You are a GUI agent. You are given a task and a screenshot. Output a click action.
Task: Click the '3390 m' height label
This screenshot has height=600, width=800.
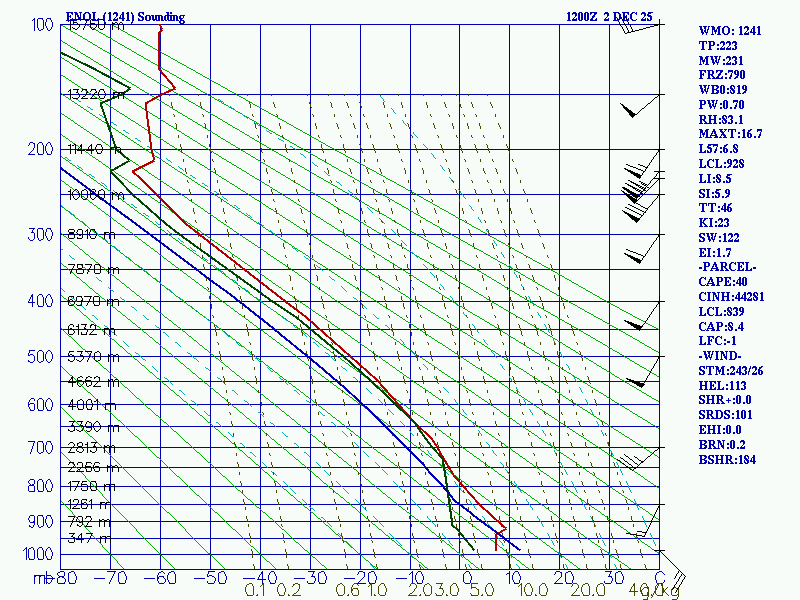point(93,427)
